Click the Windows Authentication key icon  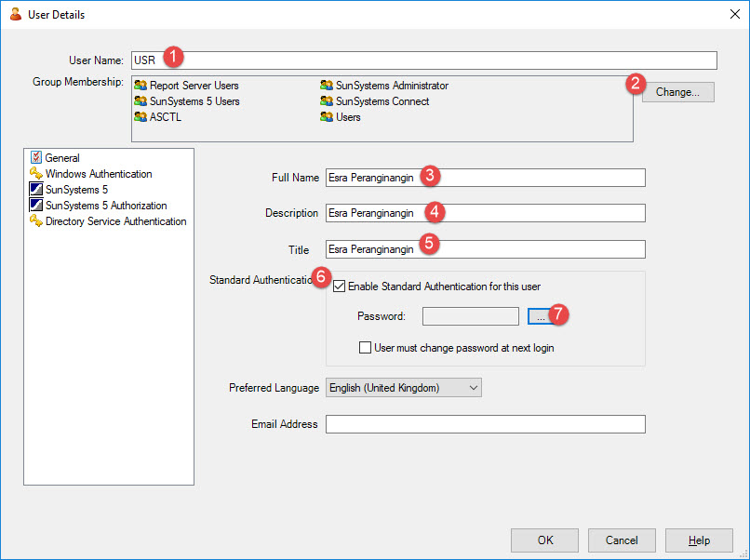pos(36,173)
